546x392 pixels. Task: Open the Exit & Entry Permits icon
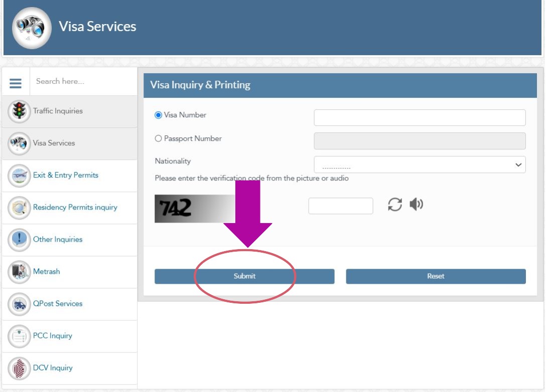click(19, 175)
